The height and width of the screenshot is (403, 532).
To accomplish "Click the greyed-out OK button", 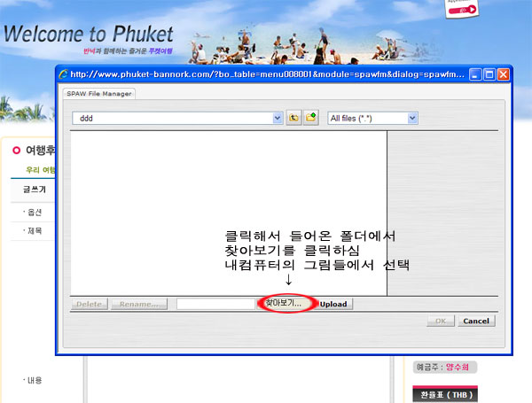I will (x=440, y=321).
